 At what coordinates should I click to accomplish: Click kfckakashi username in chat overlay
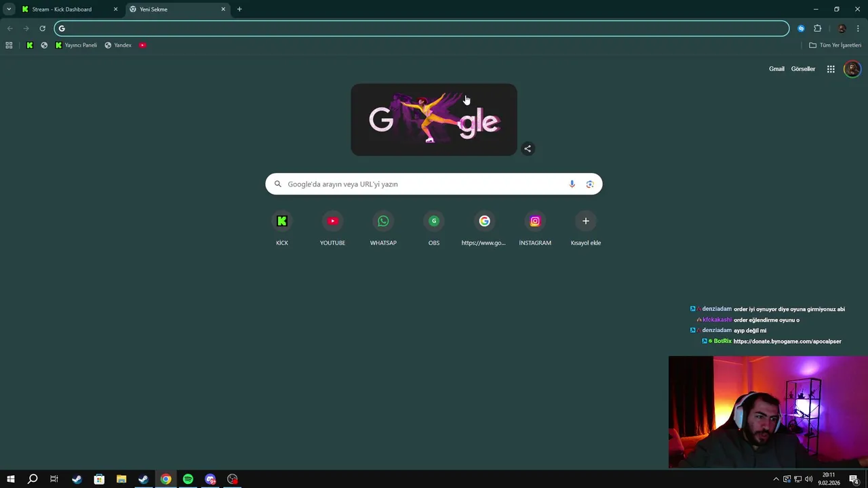pyautogui.click(x=717, y=320)
